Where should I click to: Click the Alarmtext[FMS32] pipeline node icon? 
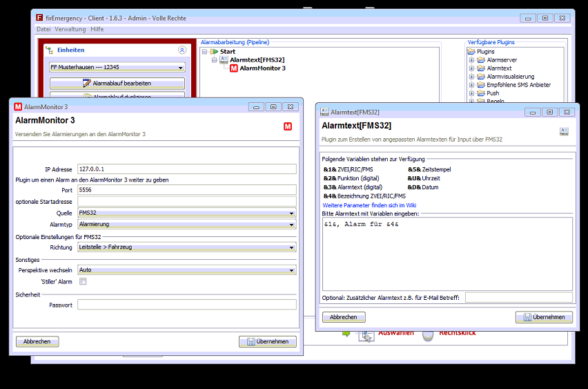tap(224, 60)
